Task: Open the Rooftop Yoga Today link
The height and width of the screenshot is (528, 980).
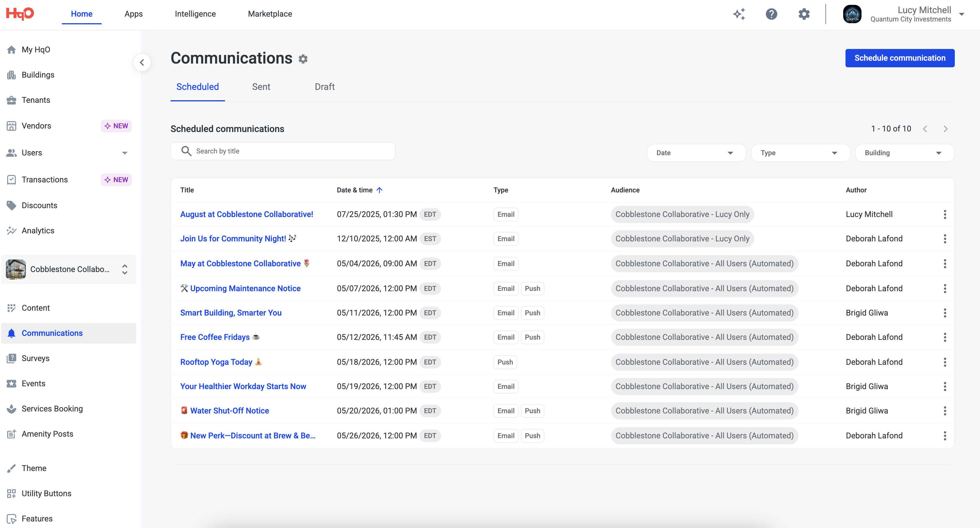Action: 216,362
